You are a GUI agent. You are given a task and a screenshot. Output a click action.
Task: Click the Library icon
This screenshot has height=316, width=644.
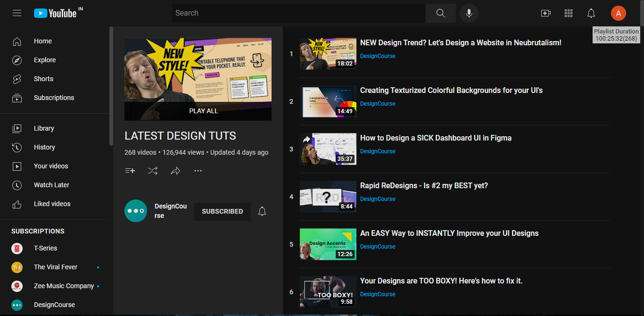(x=17, y=128)
